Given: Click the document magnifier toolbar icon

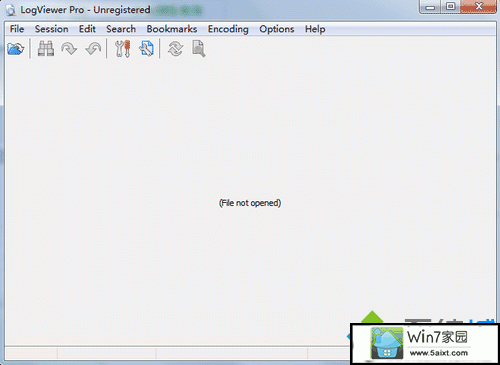Looking at the screenshot, I should (x=199, y=49).
